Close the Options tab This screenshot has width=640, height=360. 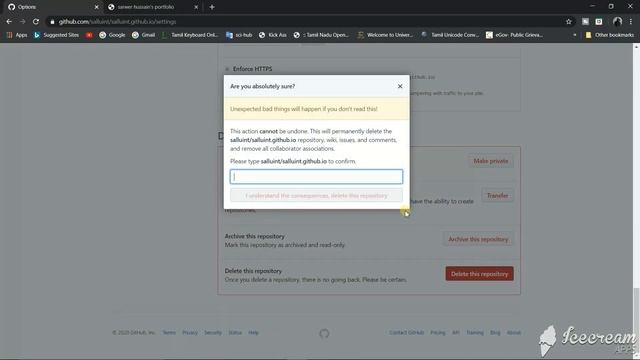tap(97, 7)
